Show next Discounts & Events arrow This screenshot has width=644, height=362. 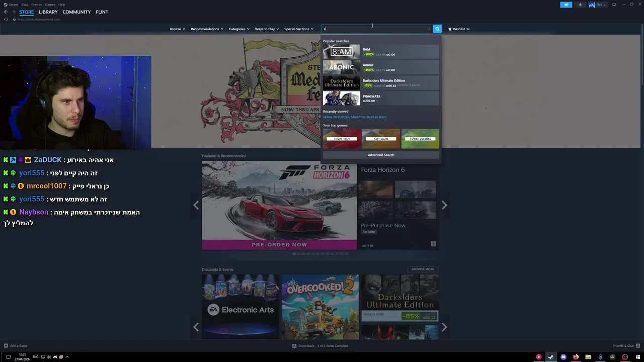[x=444, y=327]
